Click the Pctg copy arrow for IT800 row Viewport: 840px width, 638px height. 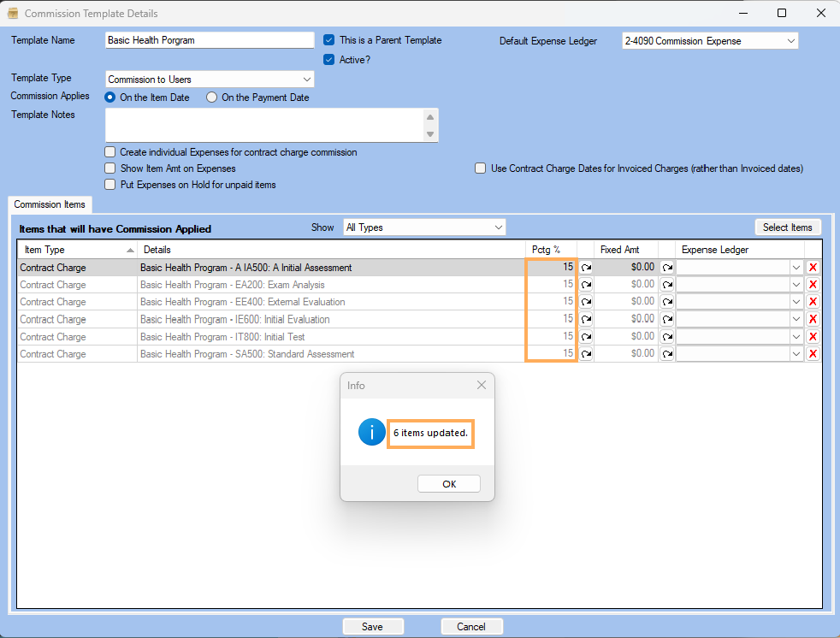coord(586,337)
